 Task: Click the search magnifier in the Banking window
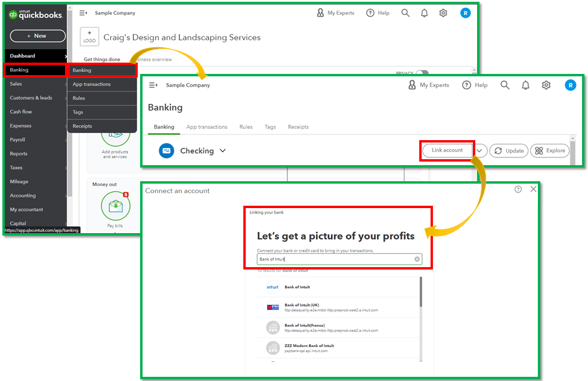click(x=505, y=85)
